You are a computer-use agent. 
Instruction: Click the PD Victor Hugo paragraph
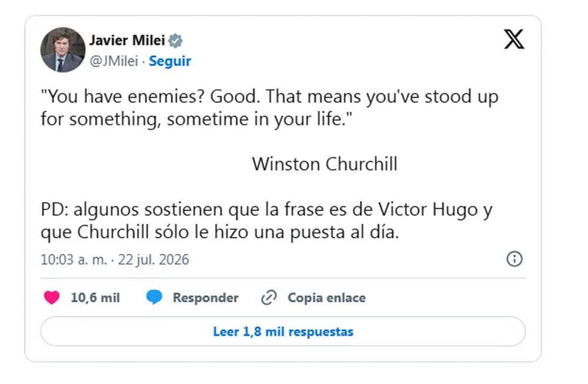click(266, 221)
